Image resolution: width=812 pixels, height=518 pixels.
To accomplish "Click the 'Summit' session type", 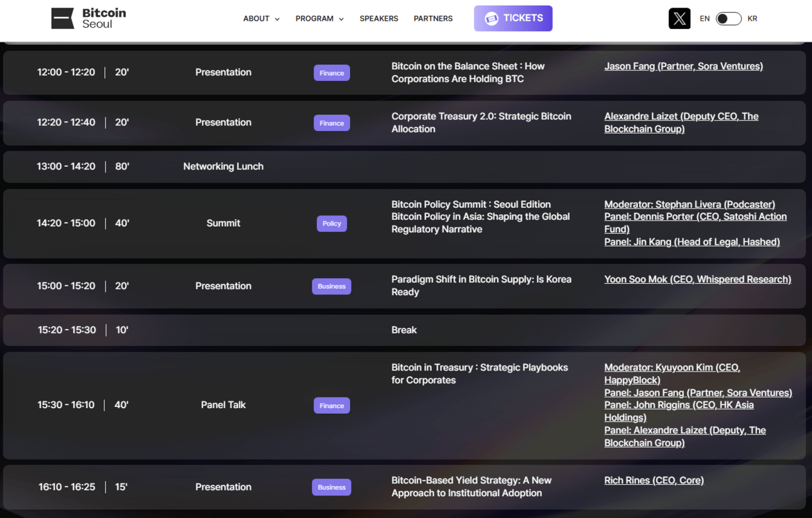I will point(223,223).
